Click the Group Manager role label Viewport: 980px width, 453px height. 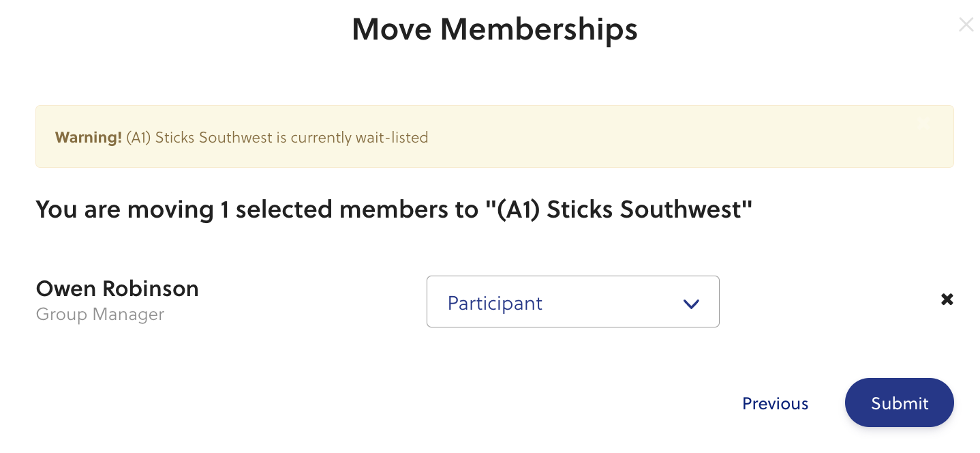click(x=100, y=315)
